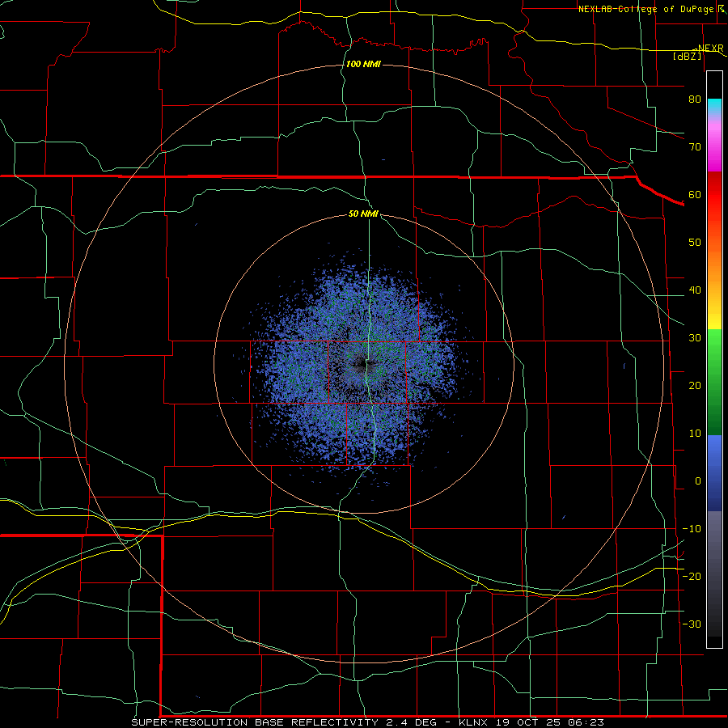Screen dimensions: 728x728
Task: Select the 60 value on the dBZ scale
Action: click(695, 194)
